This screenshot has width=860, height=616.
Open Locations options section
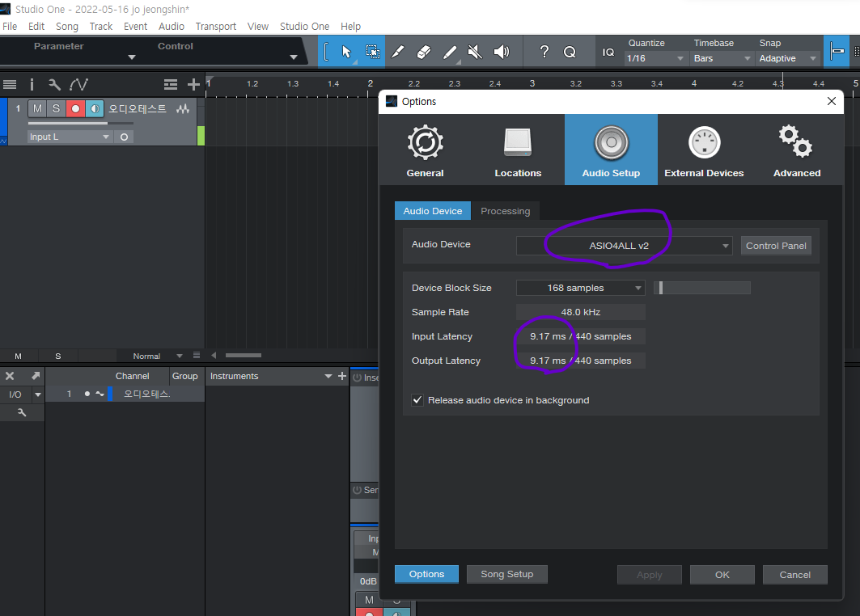(518, 150)
